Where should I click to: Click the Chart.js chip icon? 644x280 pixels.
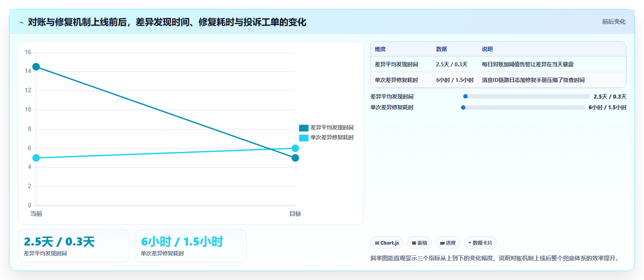point(377,243)
